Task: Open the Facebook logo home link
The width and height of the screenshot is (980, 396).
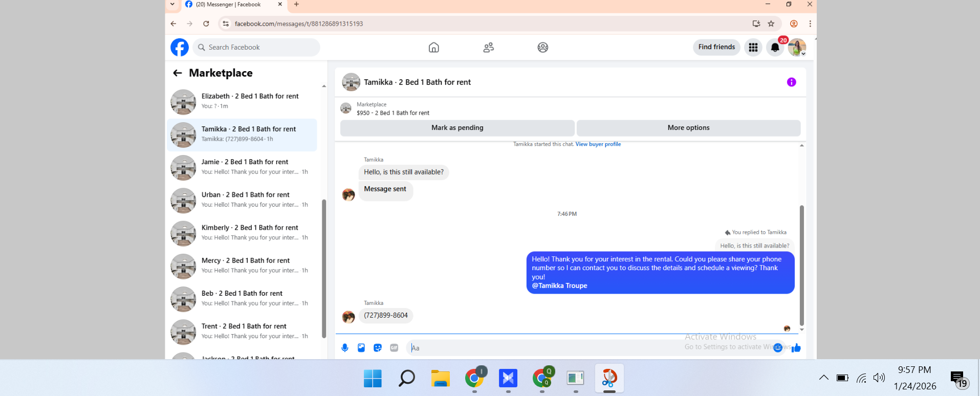Action: (180, 47)
